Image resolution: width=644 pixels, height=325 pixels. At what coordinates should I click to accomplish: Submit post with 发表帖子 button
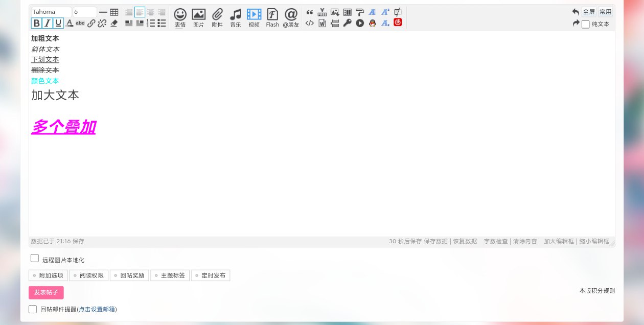[x=46, y=292]
